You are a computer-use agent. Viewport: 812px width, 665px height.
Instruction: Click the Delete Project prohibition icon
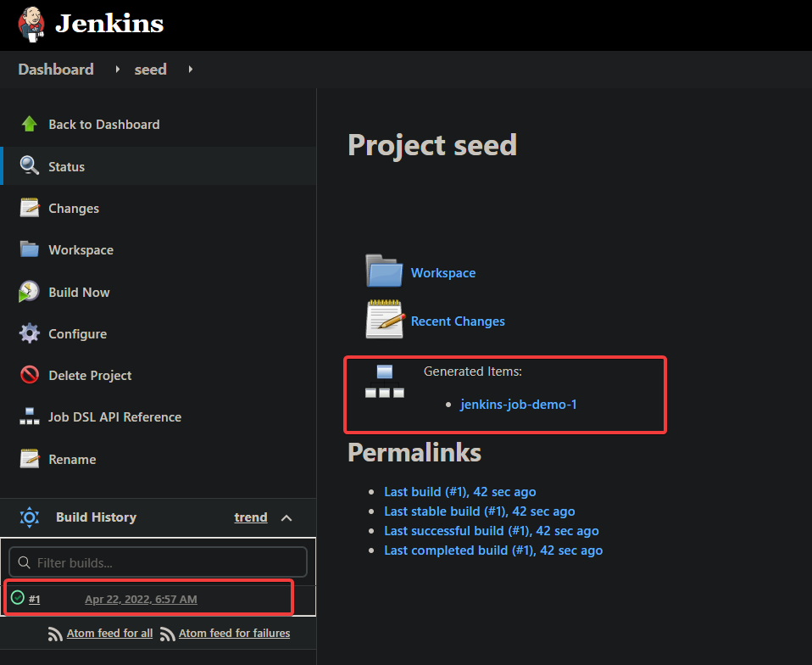click(x=30, y=374)
